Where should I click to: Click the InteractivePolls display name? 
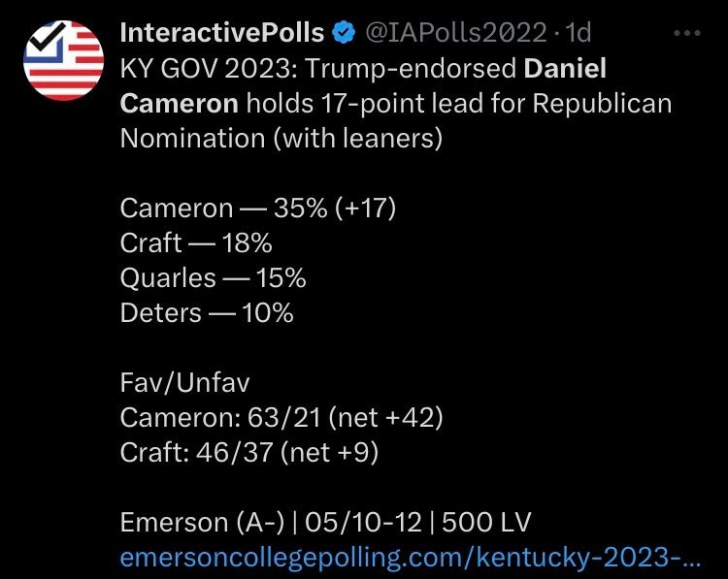tap(222, 33)
